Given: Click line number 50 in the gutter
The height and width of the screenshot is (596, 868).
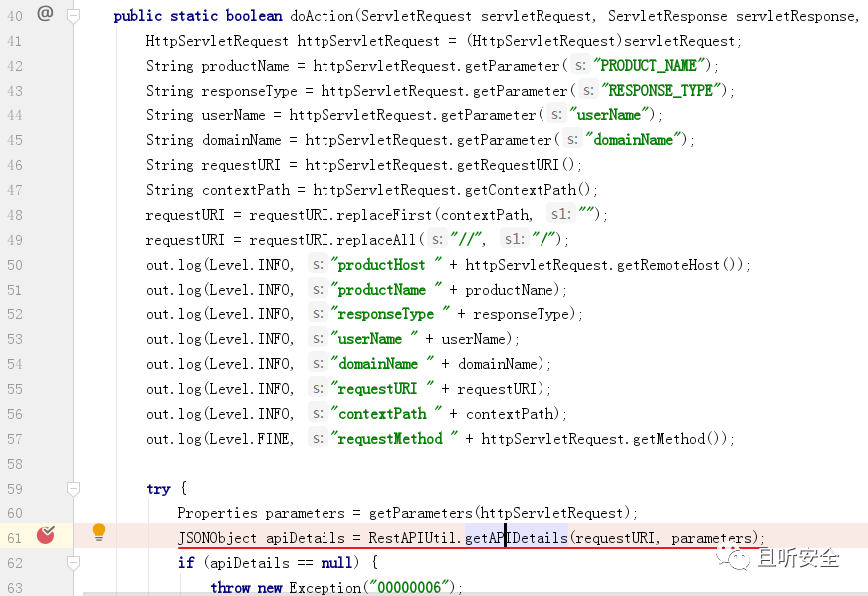Looking at the screenshot, I should click(x=14, y=265).
